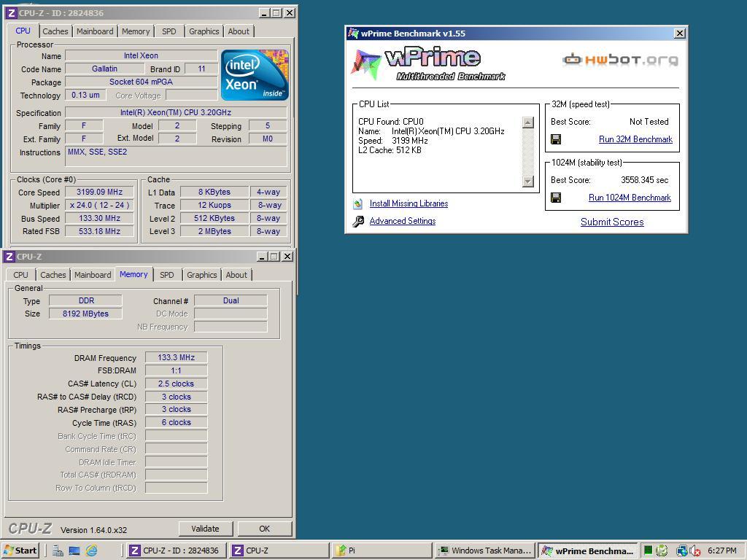The image size is (747, 560).
Task: Click the DRAM Frequency value 133.3 MHz
Action: [x=177, y=357]
